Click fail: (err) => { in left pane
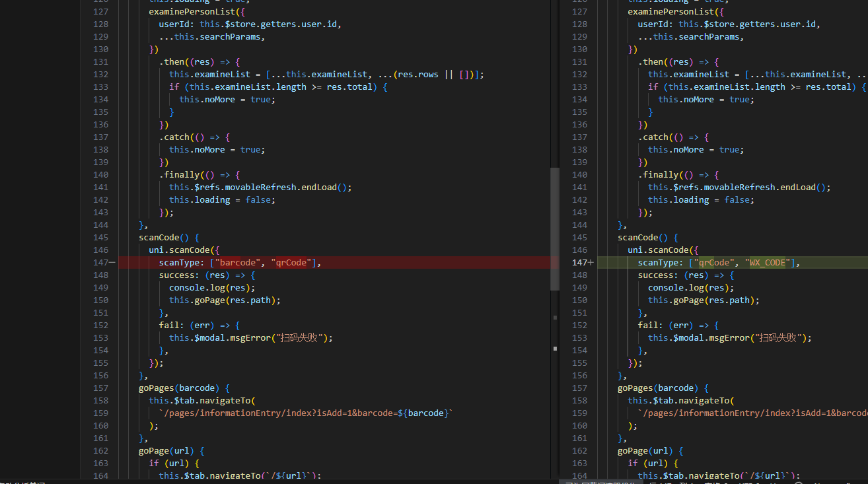The image size is (868, 484). [199, 326]
